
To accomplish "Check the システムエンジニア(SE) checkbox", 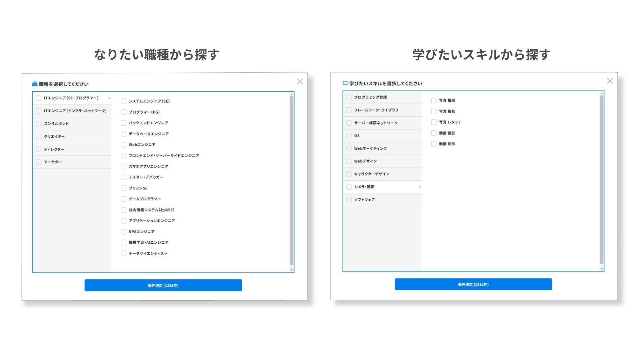I will pyautogui.click(x=123, y=101).
